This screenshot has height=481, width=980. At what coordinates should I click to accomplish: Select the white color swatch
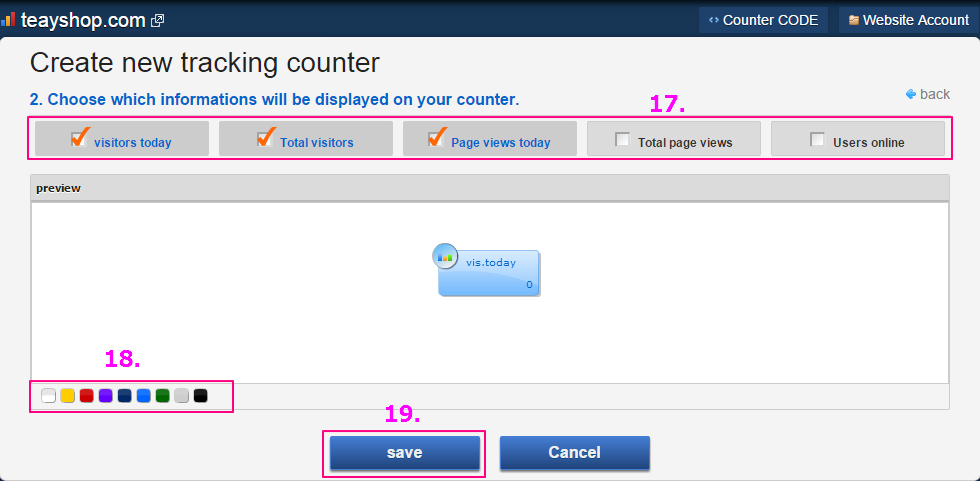click(x=48, y=396)
